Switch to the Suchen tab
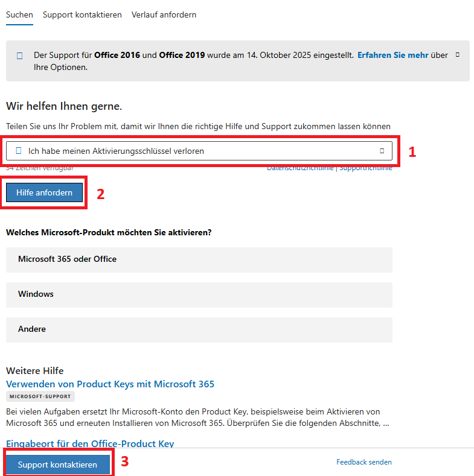 click(x=19, y=15)
